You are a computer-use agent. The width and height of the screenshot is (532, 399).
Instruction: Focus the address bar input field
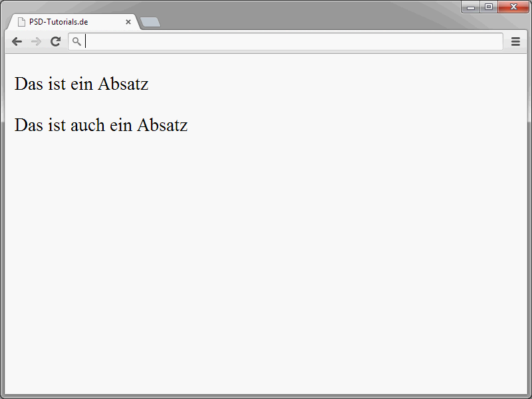(286, 41)
